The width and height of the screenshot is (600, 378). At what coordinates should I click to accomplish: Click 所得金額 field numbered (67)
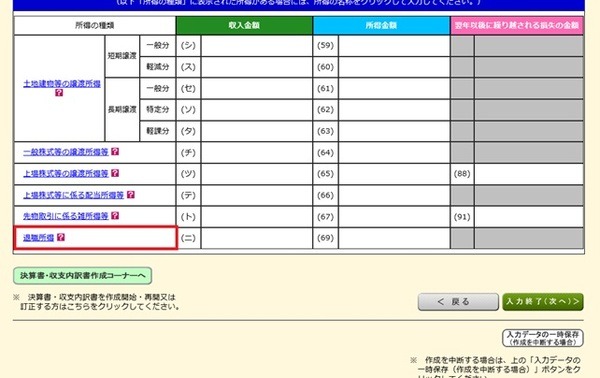(x=394, y=217)
